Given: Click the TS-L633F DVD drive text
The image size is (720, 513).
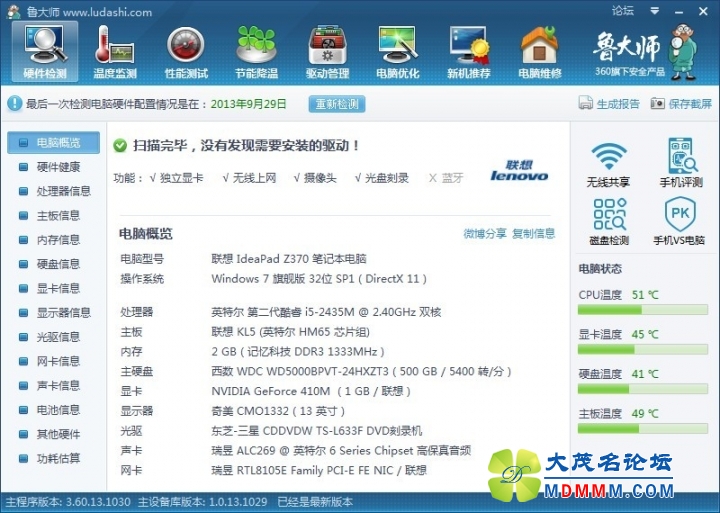Looking at the screenshot, I should click(317, 431).
